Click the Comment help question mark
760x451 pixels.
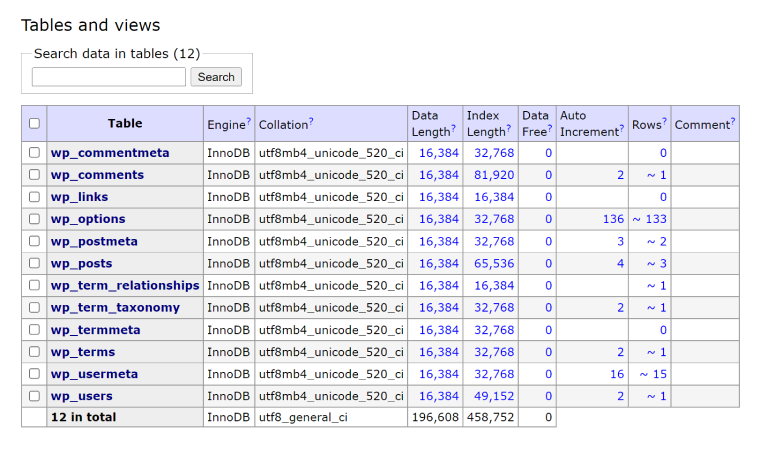[733, 121]
